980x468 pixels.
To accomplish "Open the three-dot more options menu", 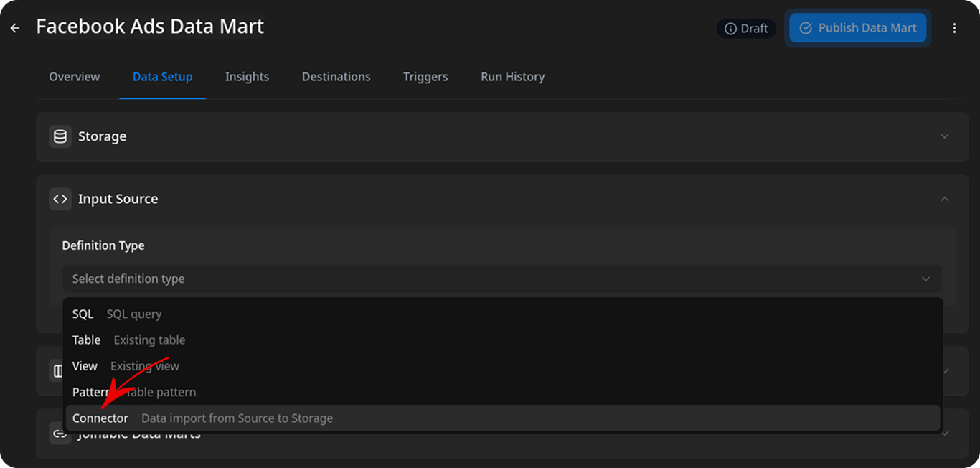I will pos(954,28).
